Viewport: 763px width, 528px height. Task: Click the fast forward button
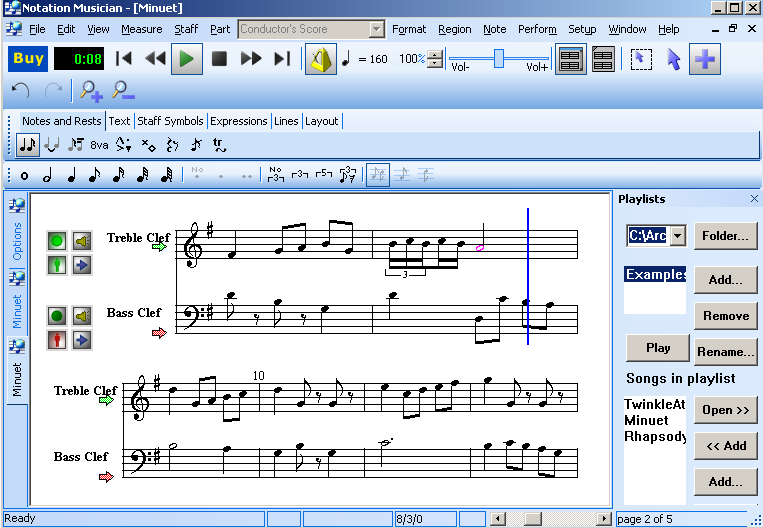pyautogui.click(x=251, y=59)
